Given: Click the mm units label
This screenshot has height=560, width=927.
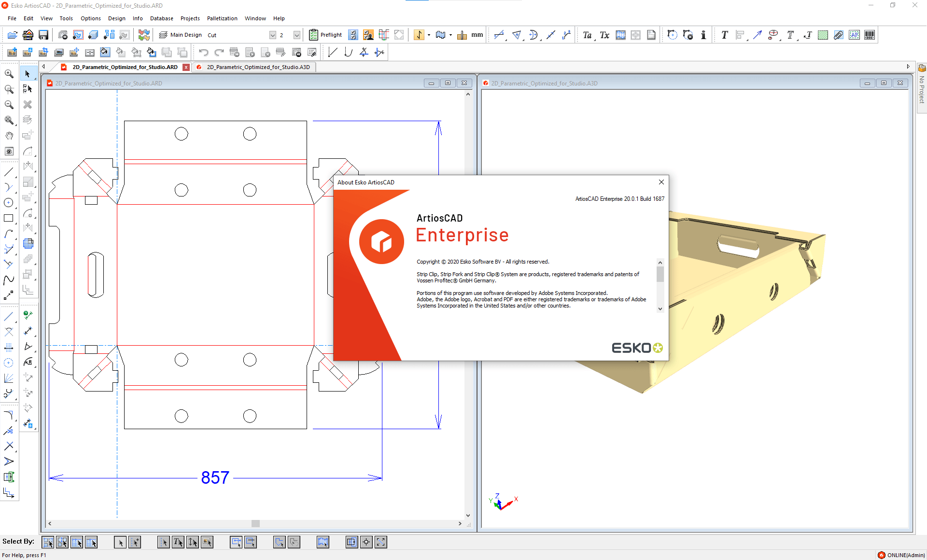Looking at the screenshot, I should pyautogui.click(x=477, y=35).
